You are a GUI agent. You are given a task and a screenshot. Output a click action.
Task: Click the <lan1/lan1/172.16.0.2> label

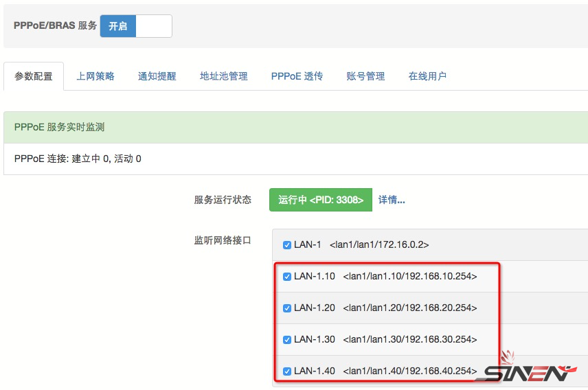[x=379, y=244]
